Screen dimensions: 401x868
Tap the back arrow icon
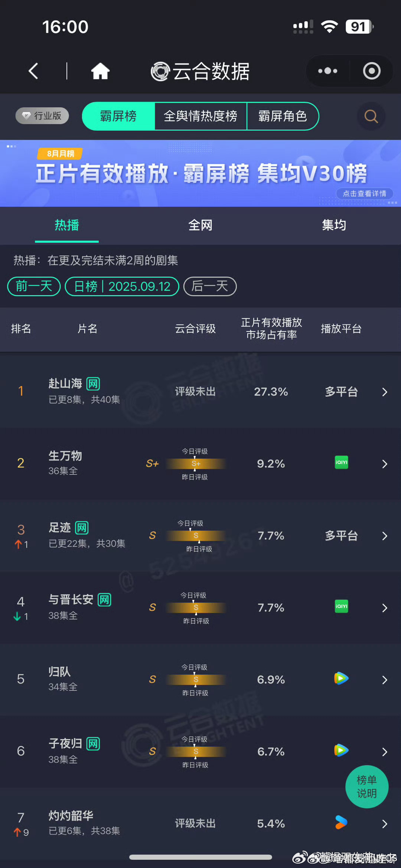[33, 71]
